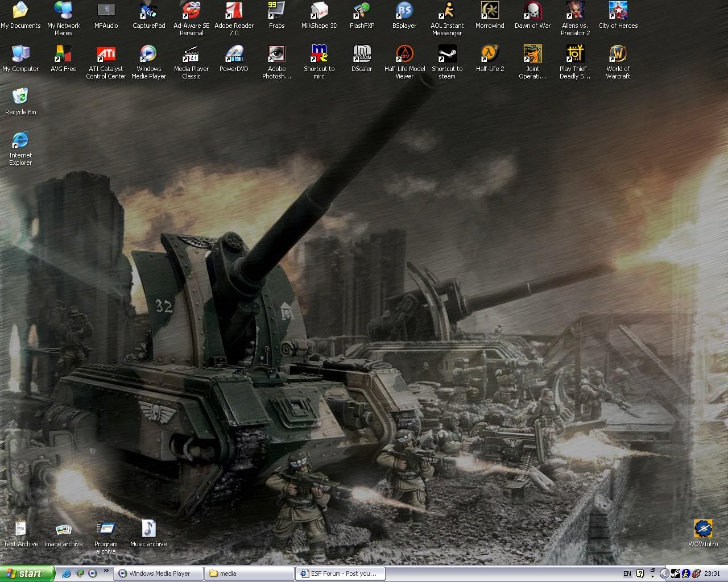Open the Shortcut to mirc icon
Viewport: 728px width, 582px height.
click(319, 62)
